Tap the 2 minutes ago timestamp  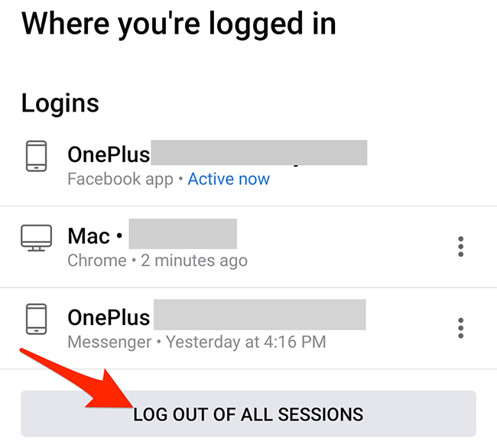194,261
